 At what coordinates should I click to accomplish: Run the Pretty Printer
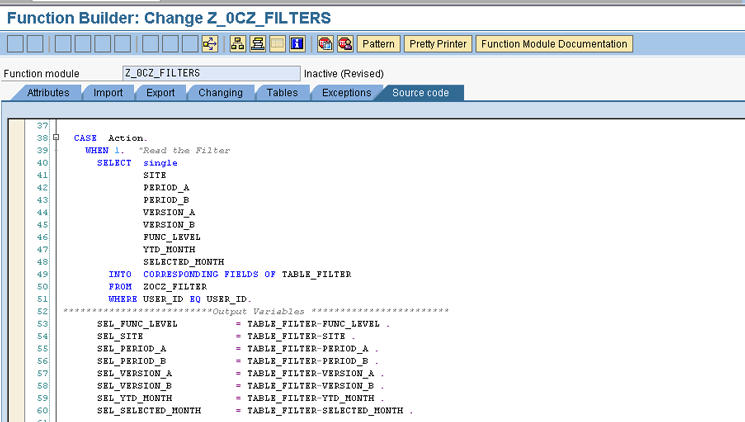pos(438,44)
